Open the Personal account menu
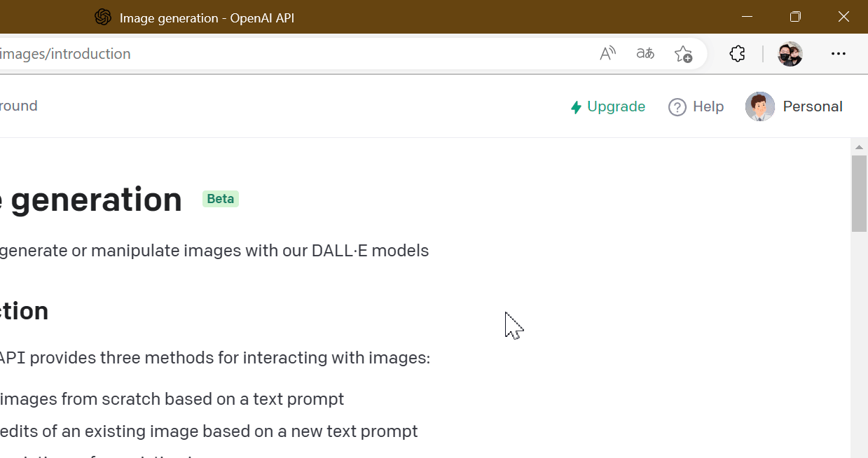The width and height of the screenshot is (868, 458). (x=794, y=106)
